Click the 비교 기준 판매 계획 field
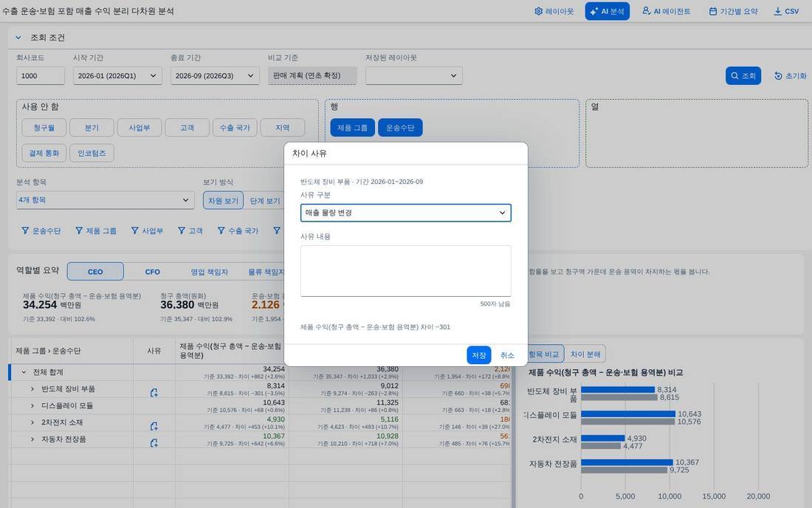Image resolution: width=812 pixels, height=508 pixels. click(x=312, y=75)
